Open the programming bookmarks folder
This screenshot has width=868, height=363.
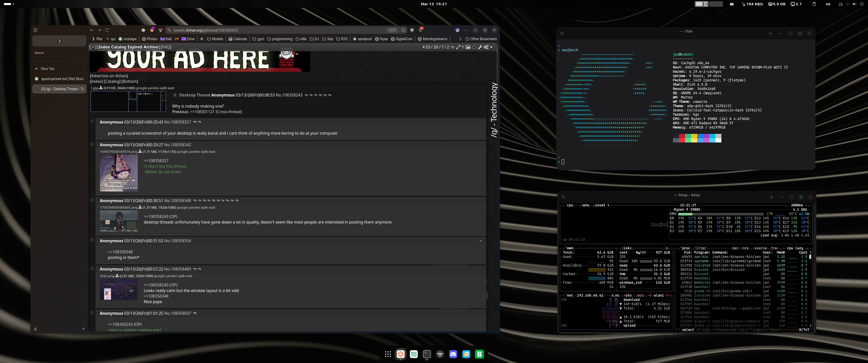coord(280,39)
